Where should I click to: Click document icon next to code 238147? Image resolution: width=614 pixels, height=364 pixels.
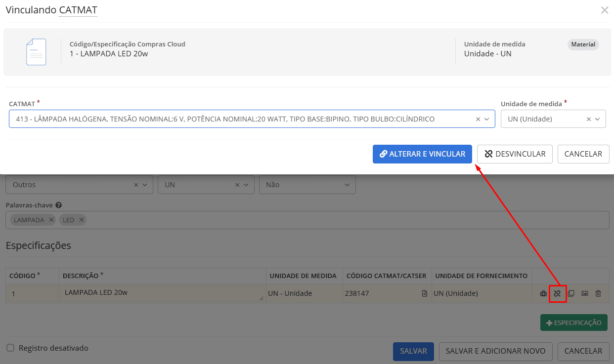424,293
